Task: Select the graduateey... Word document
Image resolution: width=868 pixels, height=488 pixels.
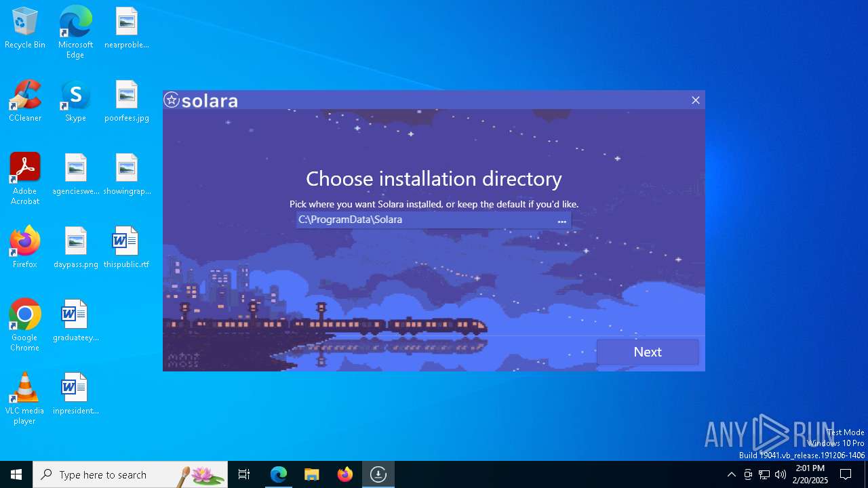Action: coord(76,321)
